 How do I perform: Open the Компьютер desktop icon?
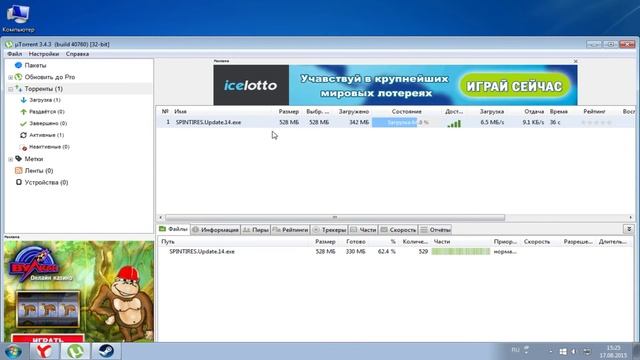(18, 18)
